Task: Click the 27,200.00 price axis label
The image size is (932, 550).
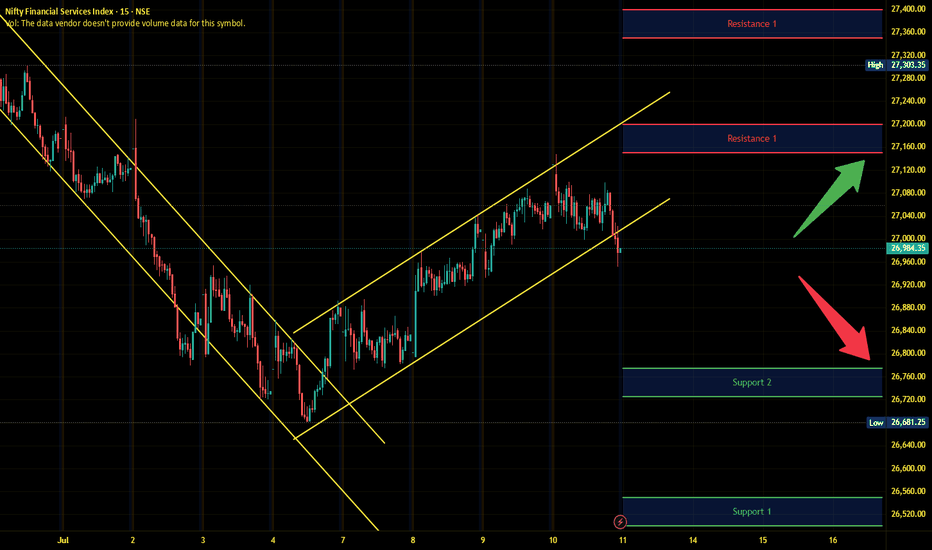Action: coord(908,124)
